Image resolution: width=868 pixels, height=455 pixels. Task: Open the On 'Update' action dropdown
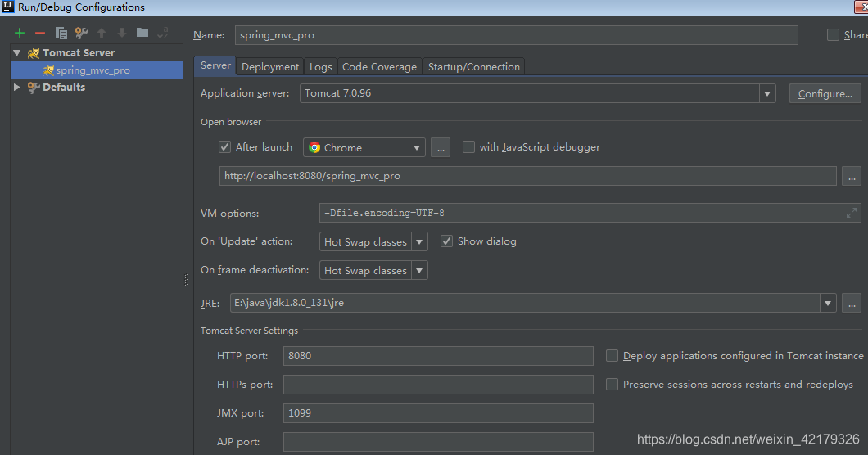[419, 242]
